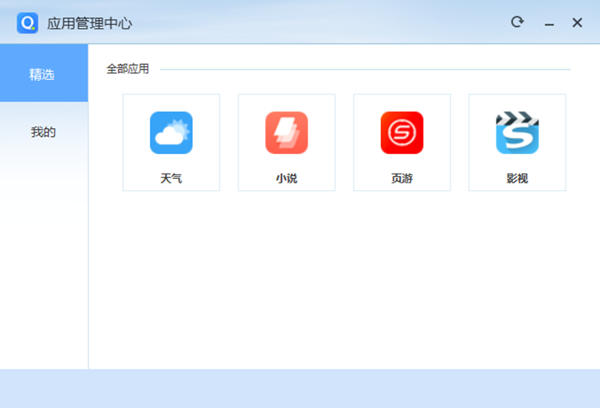Click the 影视 text label
Image resolution: width=600 pixels, height=408 pixels.
(x=517, y=179)
